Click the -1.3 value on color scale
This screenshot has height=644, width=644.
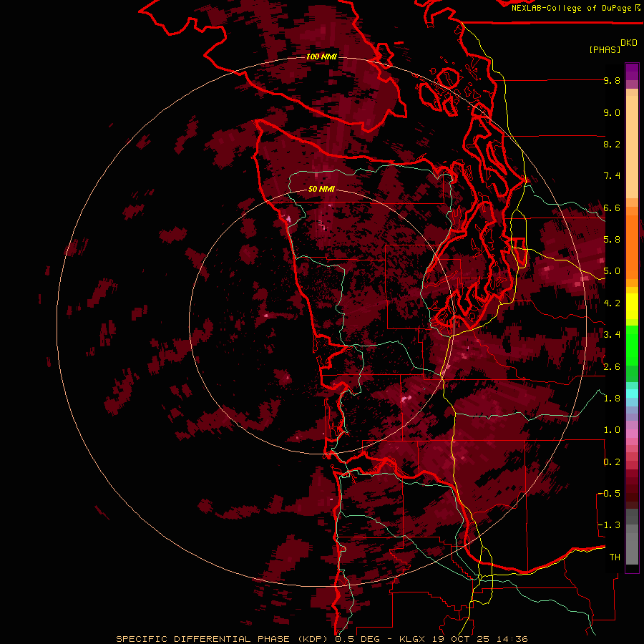[610, 525]
